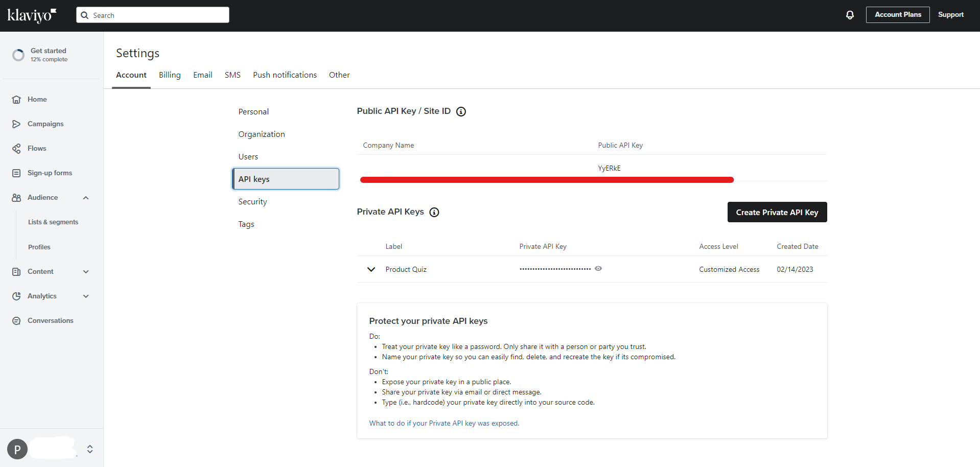Open Sign-up forms in sidebar
Screen dimensions: 980x467
tap(50, 173)
